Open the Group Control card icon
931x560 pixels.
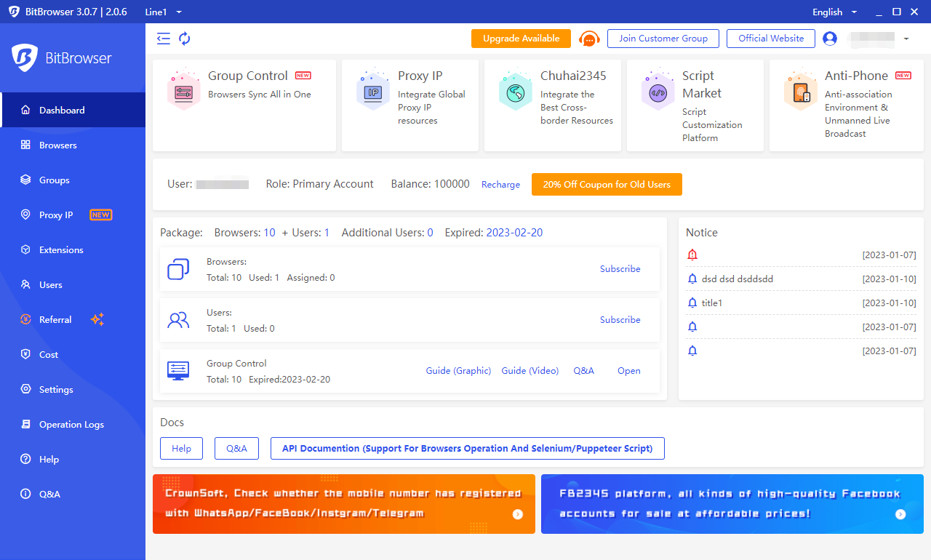(183, 90)
